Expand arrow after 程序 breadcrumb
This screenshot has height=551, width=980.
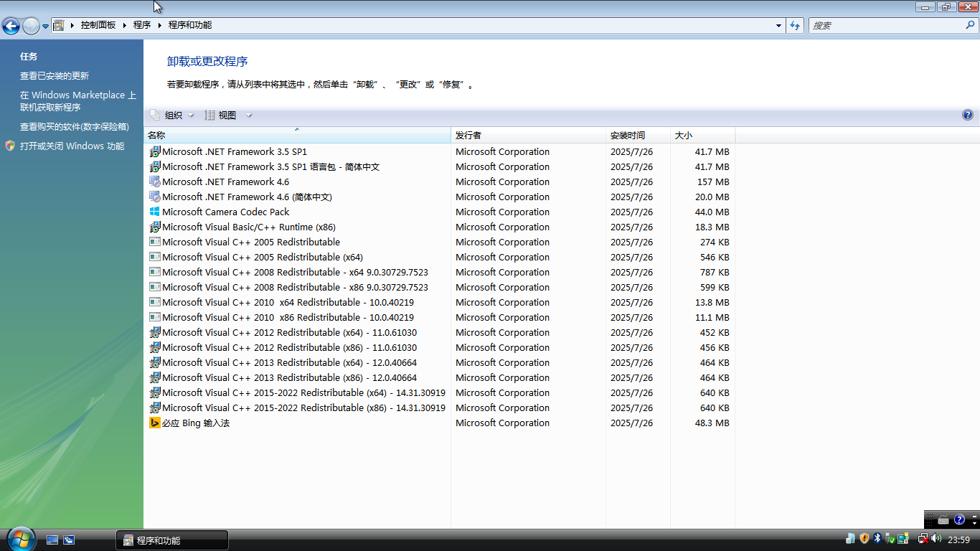159,25
